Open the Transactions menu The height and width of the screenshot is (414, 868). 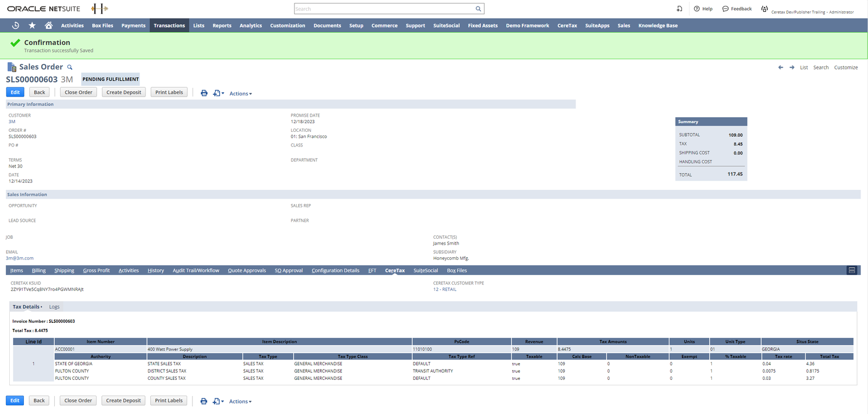[x=169, y=26]
